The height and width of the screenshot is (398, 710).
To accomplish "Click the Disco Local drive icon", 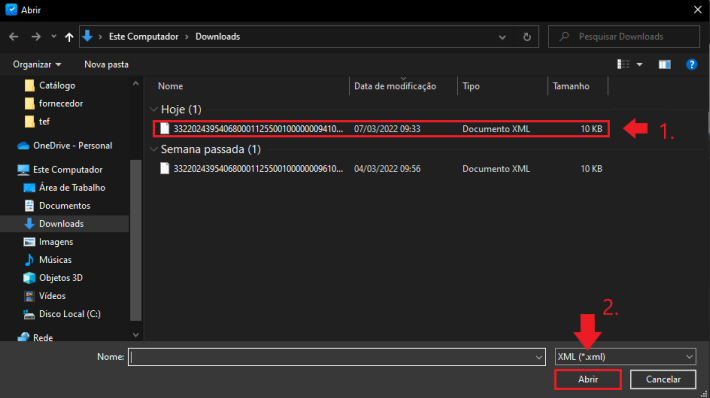I will point(29,314).
